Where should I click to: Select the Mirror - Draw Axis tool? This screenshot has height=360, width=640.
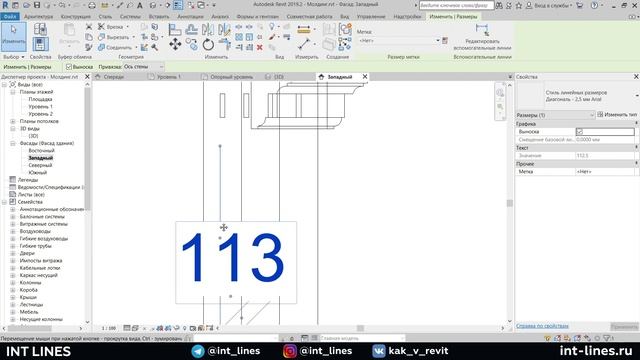(x=224, y=29)
